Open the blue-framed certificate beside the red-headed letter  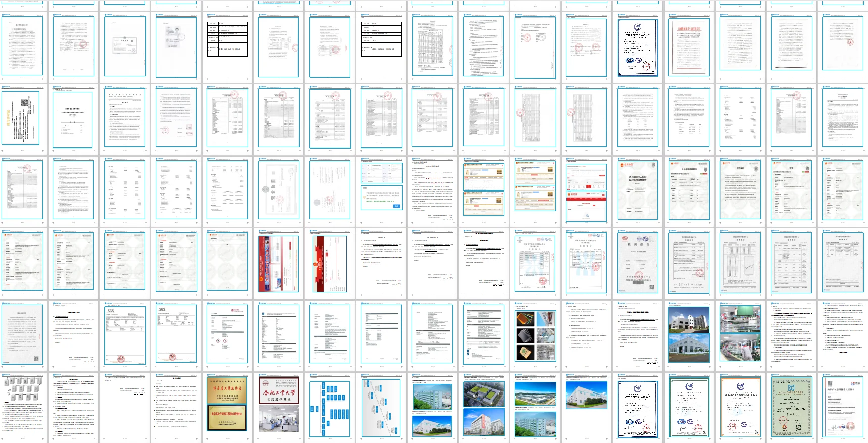pos(638,46)
